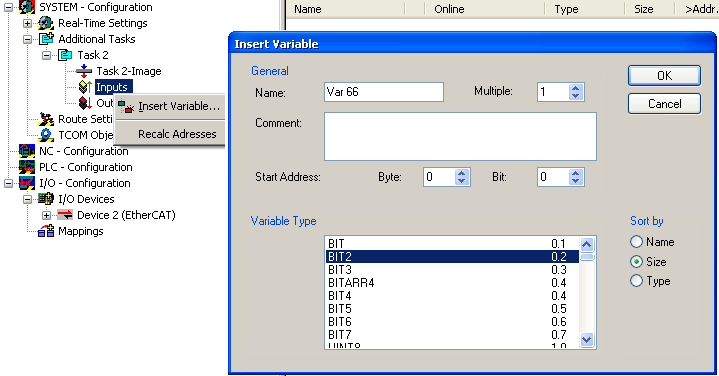Select the Additional Tasks folder icon

(x=46, y=39)
